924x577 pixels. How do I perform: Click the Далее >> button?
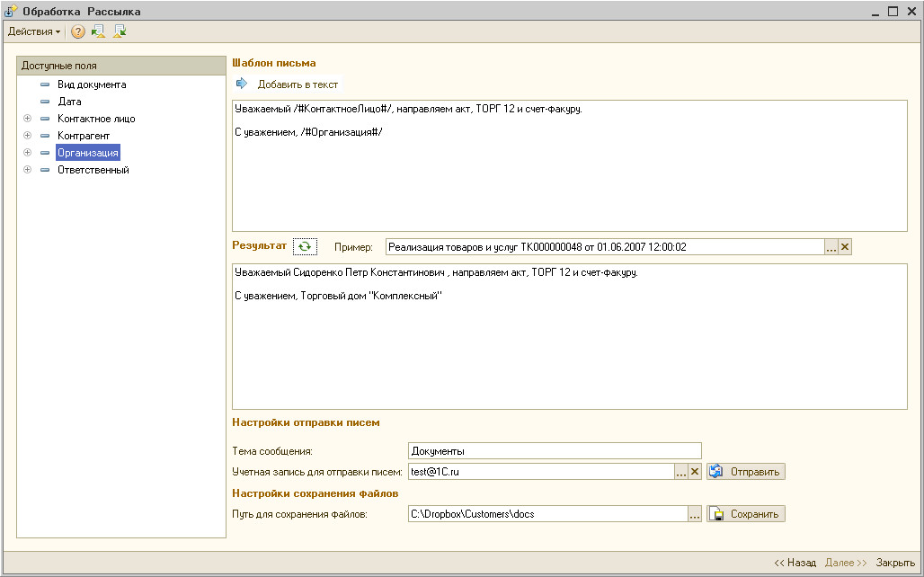846,563
